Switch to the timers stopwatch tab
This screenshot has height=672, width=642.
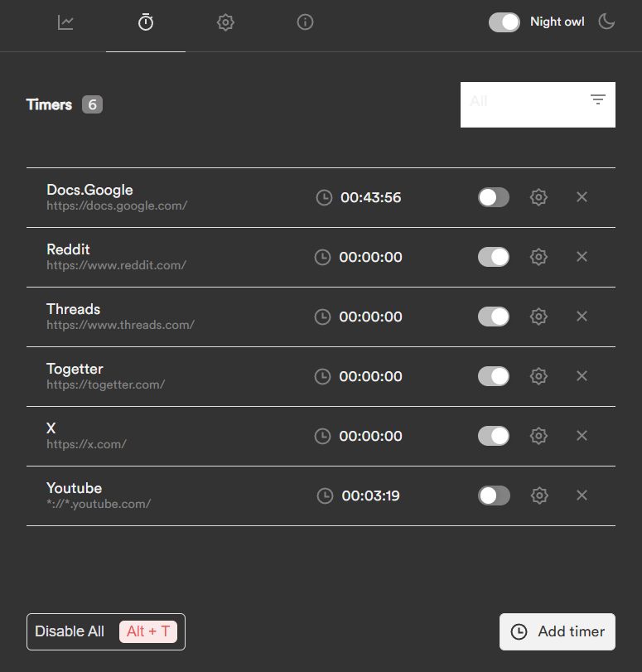coord(146,23)
